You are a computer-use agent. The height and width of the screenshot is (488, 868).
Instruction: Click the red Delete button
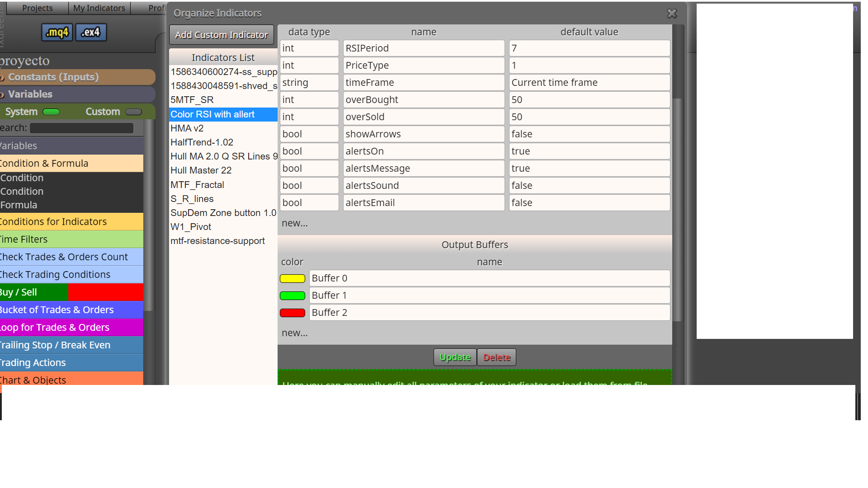click(496, 357)
